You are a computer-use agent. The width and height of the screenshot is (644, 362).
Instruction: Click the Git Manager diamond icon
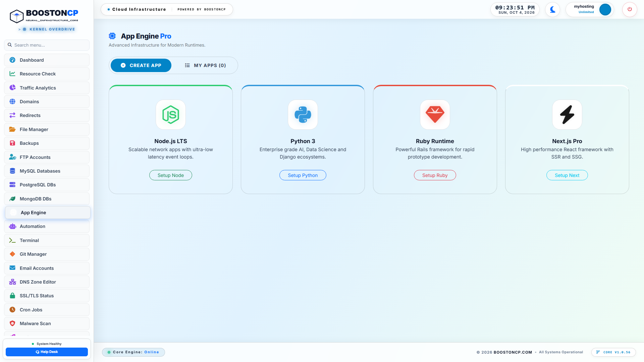[x=12, y=254]
